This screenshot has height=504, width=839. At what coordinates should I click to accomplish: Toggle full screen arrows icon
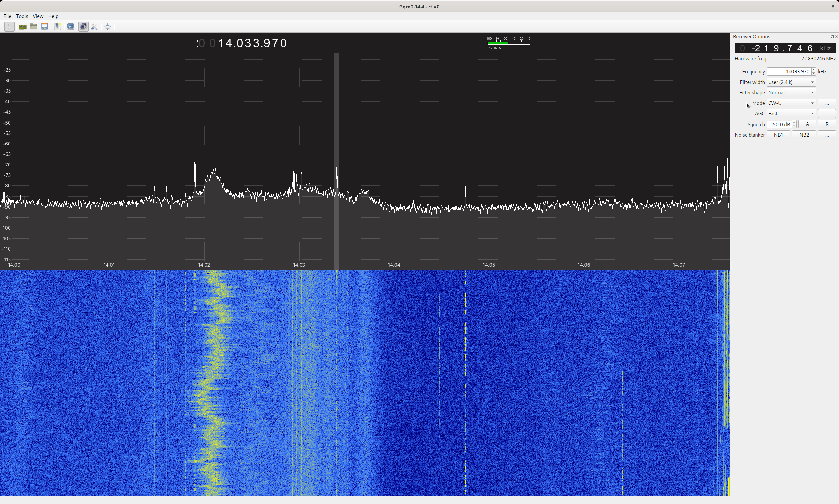[107, 27]
